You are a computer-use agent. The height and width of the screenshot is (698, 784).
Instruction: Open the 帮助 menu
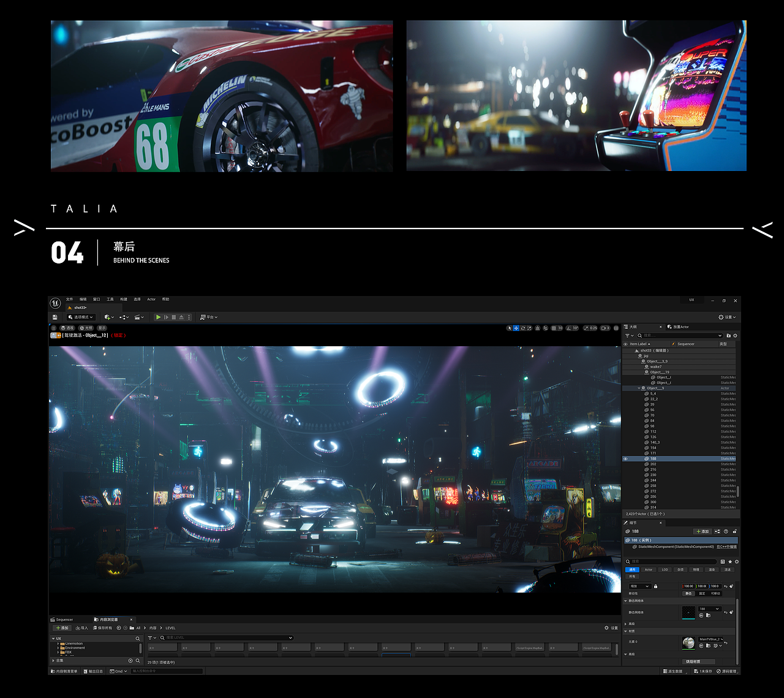pos(165,299)
